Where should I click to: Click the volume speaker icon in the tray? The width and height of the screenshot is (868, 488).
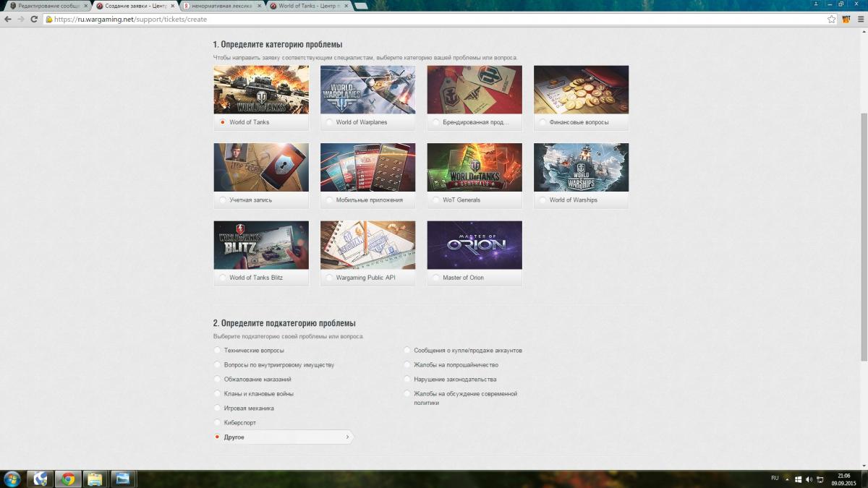[809, 479]
